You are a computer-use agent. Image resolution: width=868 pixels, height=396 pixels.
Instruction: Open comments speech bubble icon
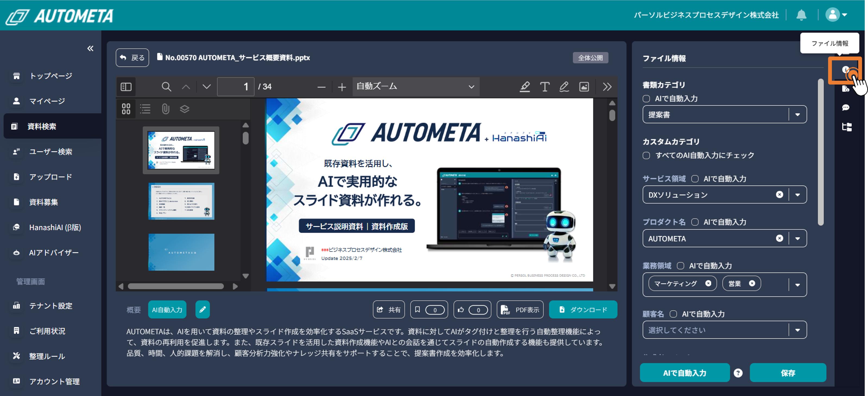[x=846, y=108]
